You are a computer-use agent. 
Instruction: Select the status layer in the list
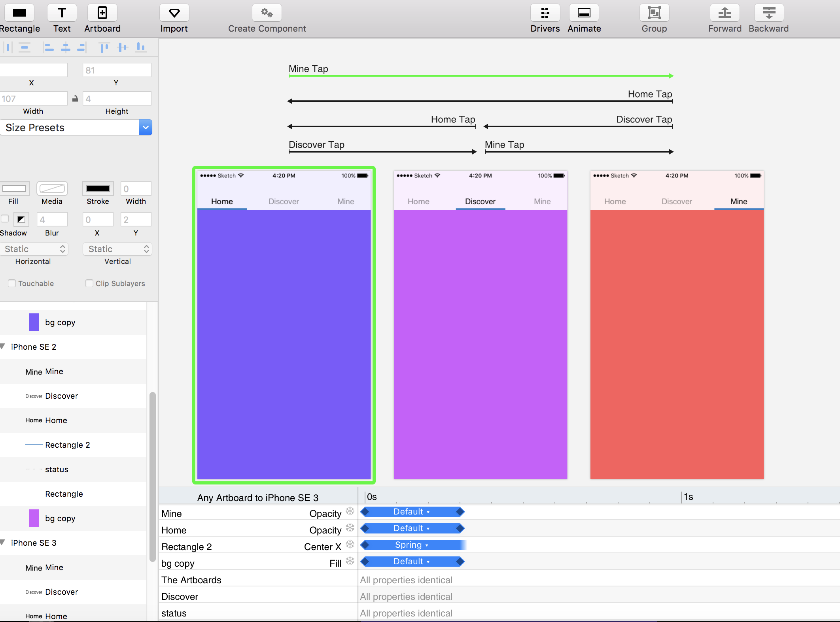[73, 469]
